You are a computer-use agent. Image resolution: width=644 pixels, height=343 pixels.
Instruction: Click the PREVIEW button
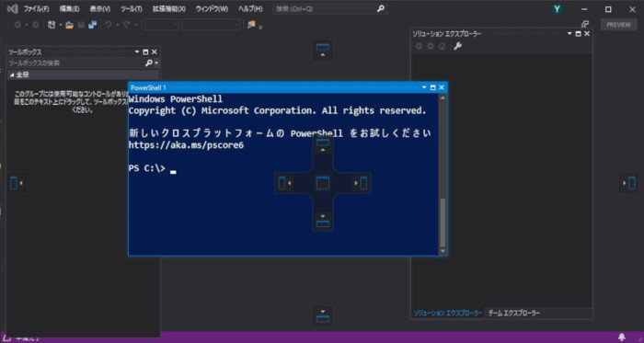point(618,25)
